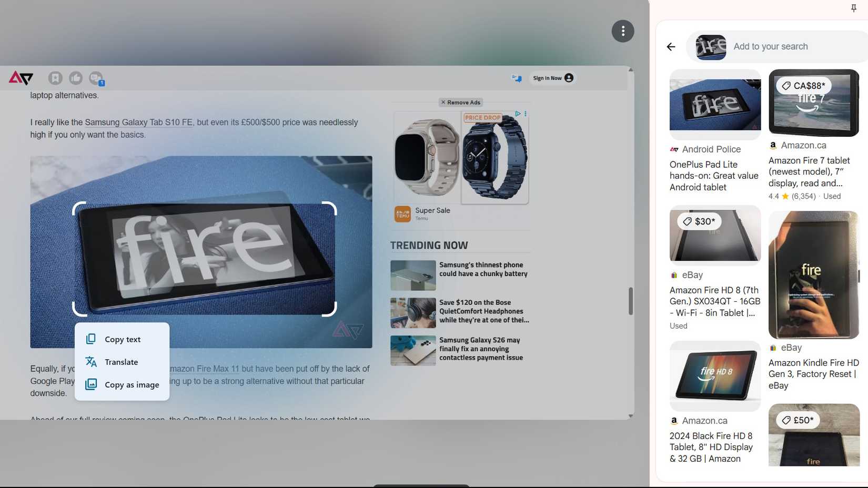Open the three-dot overflow menu in the corner
The width and height of the screenshot is (868, 488).
[x=623, y=31]
